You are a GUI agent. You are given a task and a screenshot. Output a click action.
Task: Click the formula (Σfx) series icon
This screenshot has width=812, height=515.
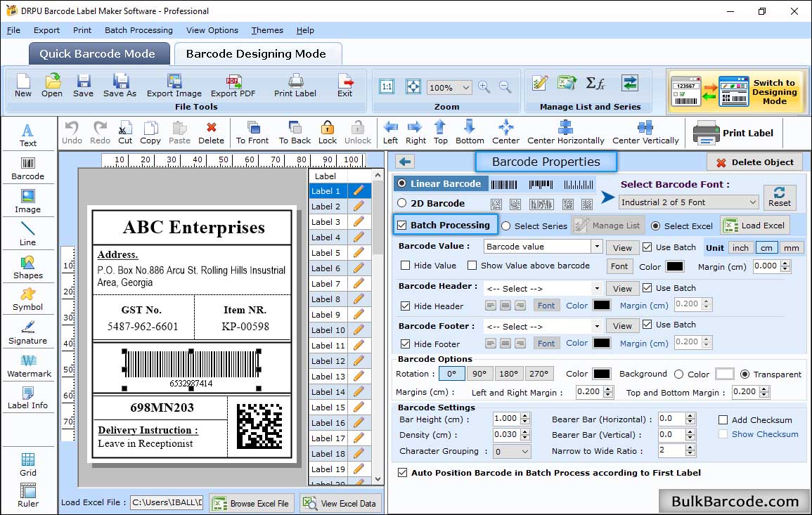pos(595,83)
